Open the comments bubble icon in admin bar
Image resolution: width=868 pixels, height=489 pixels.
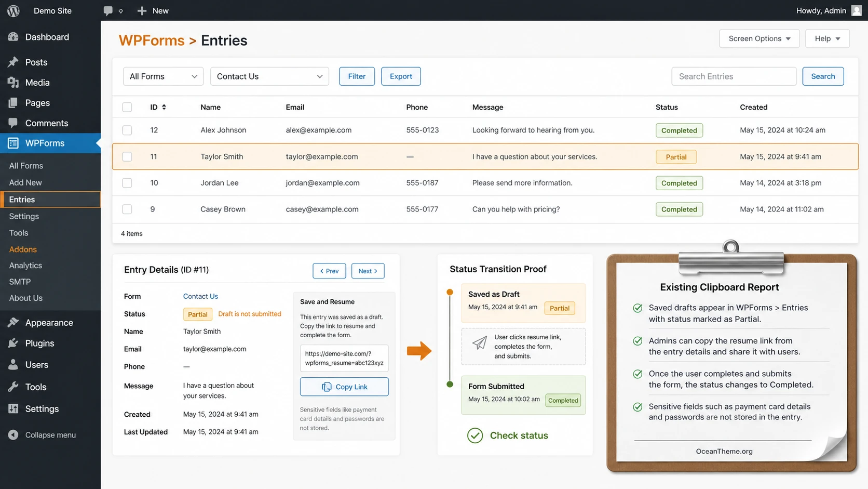click(x=108, y=10)
